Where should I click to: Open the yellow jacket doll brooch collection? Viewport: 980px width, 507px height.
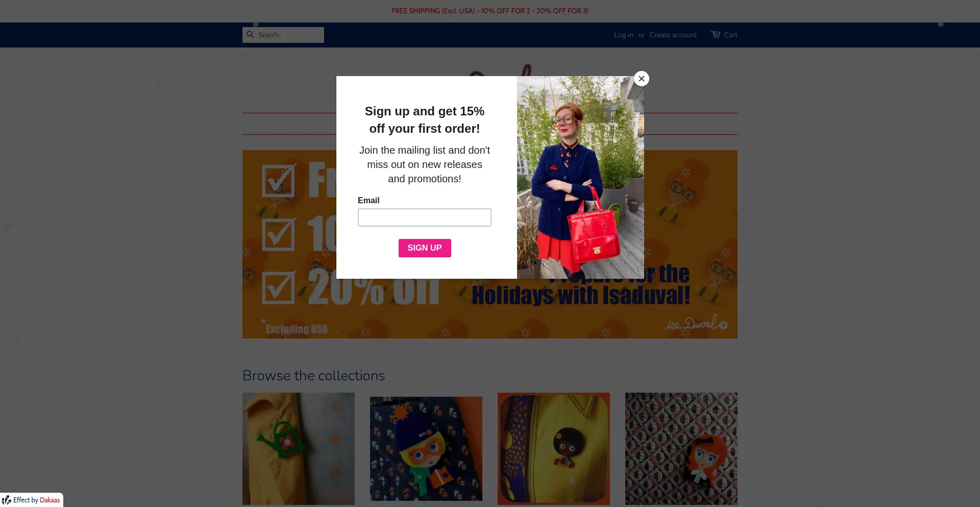(554, 449)
